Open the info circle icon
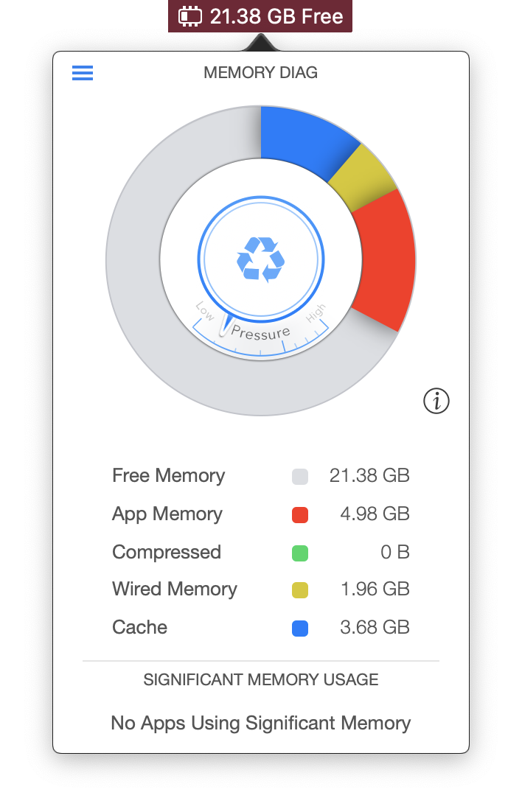 (436, 401)
